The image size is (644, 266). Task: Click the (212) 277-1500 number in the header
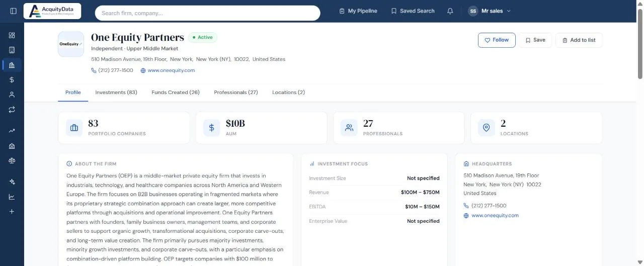(116, 70)
